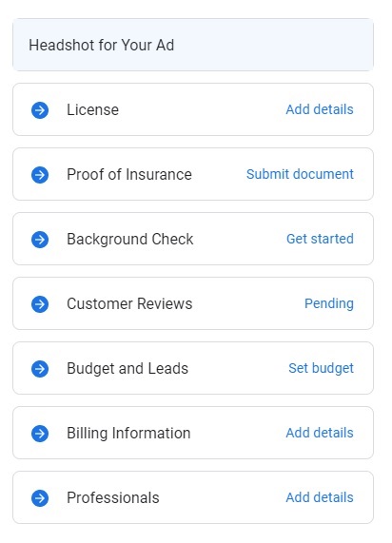The width and height of the screenshot is (392, 543).
Task: Click the arrow icon beside Budget and Leads
Action: click(40, 368)
